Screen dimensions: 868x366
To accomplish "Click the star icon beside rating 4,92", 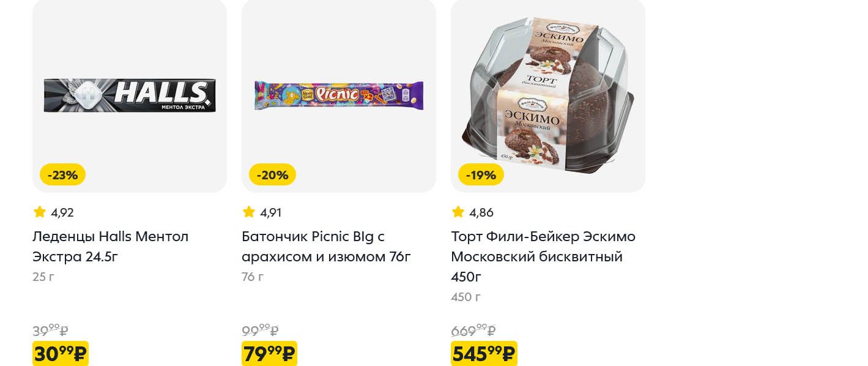I will coord(40,212).
